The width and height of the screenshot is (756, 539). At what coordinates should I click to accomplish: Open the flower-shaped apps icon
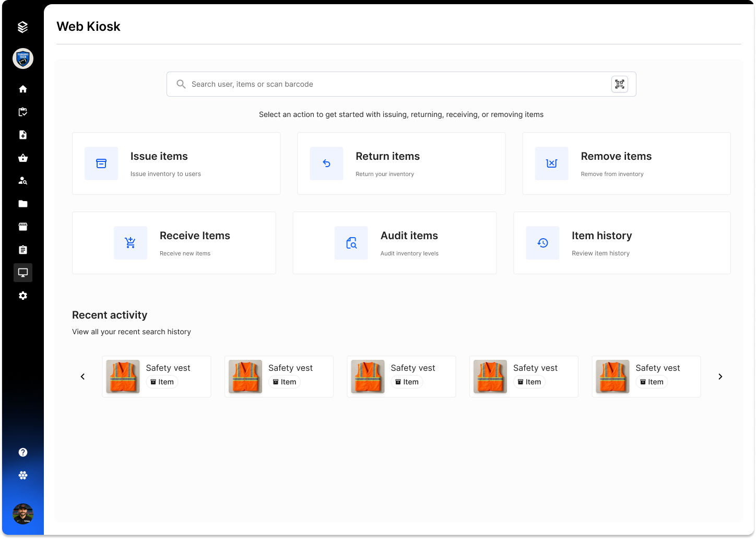(23, 475)
